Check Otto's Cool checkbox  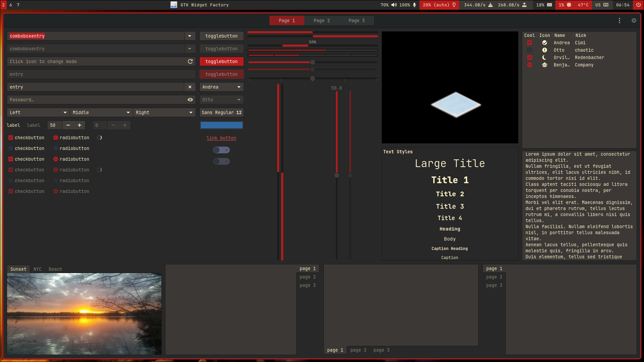pos(530,50)
